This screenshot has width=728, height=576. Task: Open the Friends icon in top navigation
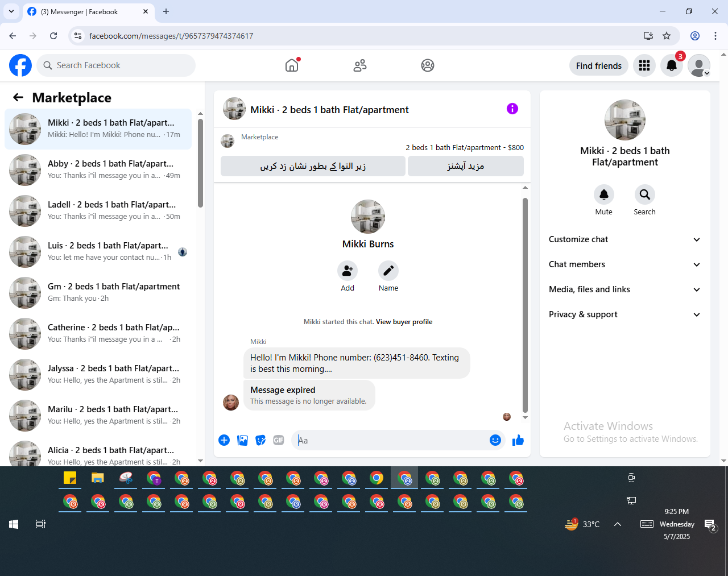point(360,65)
